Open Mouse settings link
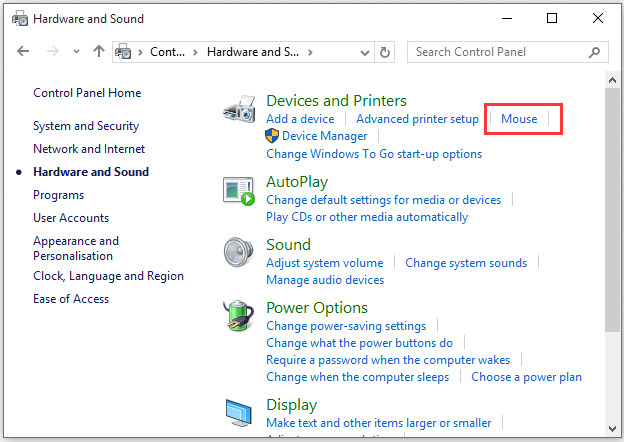 [x=519, y=119]
